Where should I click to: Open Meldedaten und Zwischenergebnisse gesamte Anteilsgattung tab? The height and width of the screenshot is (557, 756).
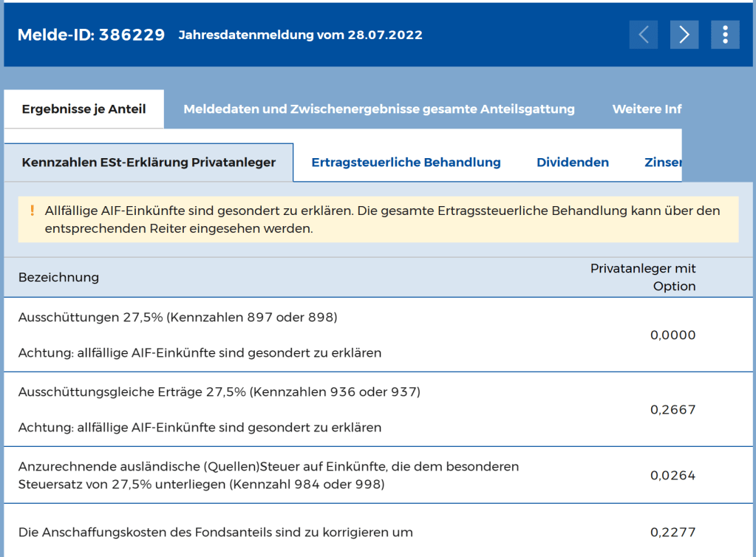[x=378, y=109]
